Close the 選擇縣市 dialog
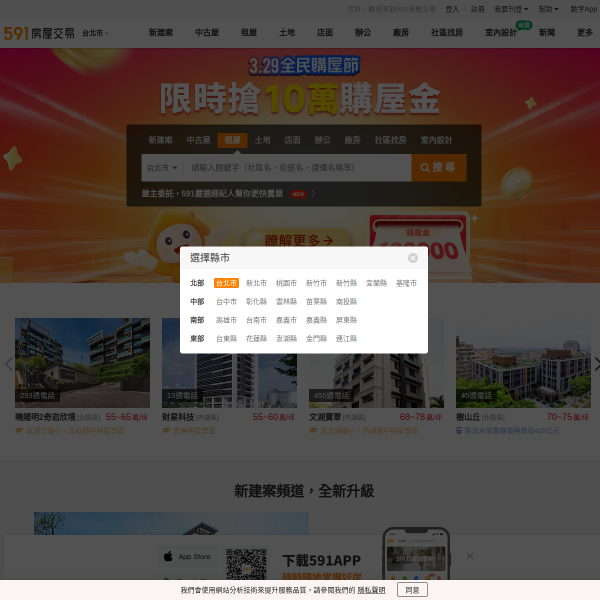The height and width of the screenshot is (600, 600). [412, 258]
